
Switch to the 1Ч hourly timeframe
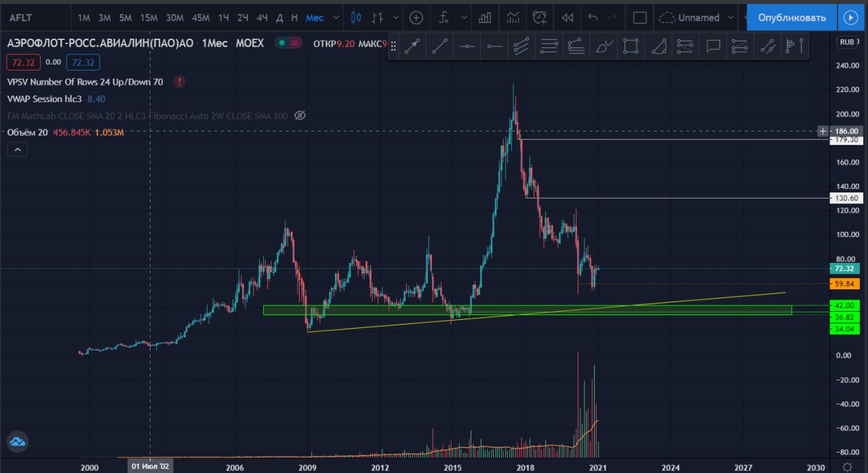tap(223, 18)
